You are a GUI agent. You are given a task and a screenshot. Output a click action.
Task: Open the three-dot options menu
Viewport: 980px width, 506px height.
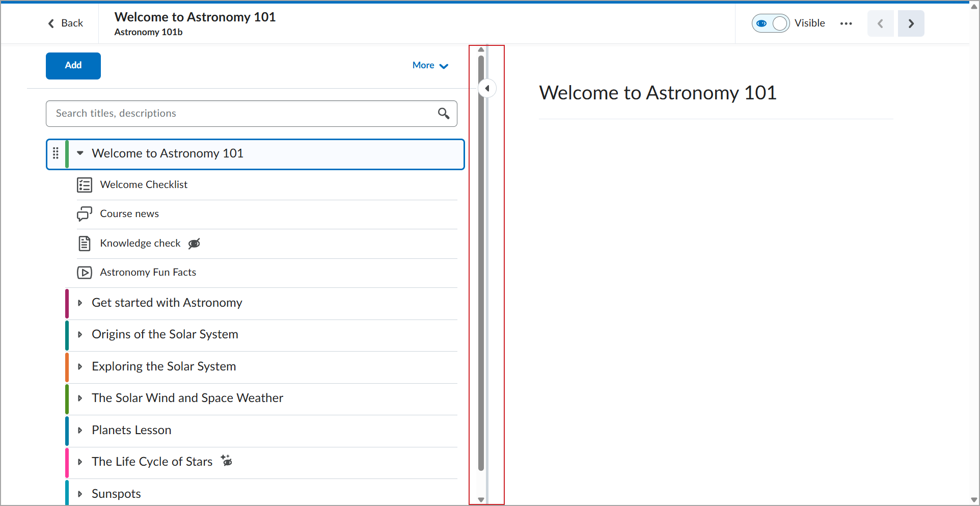[846, 23]
